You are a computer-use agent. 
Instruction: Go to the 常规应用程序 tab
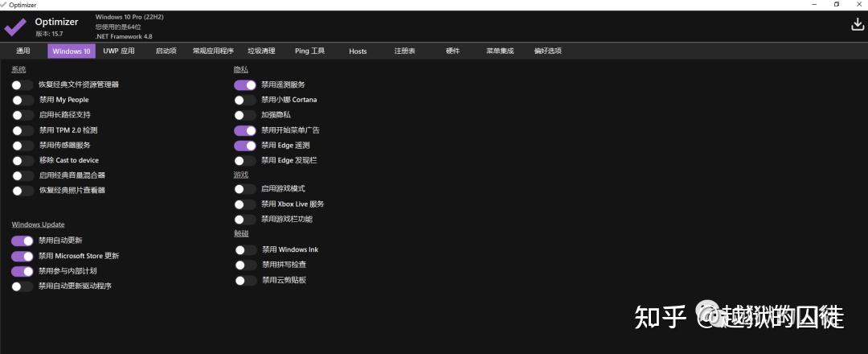(x=213, y=51)
